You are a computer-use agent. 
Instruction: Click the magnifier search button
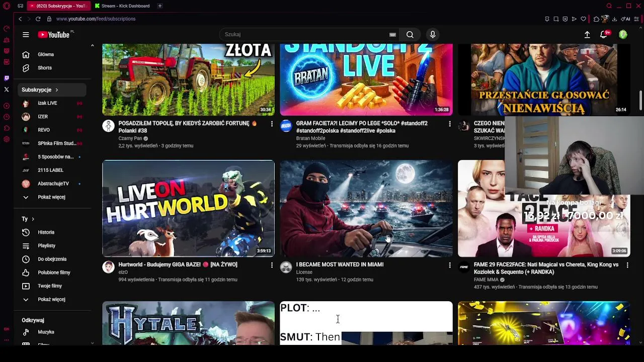pos(410,35)
